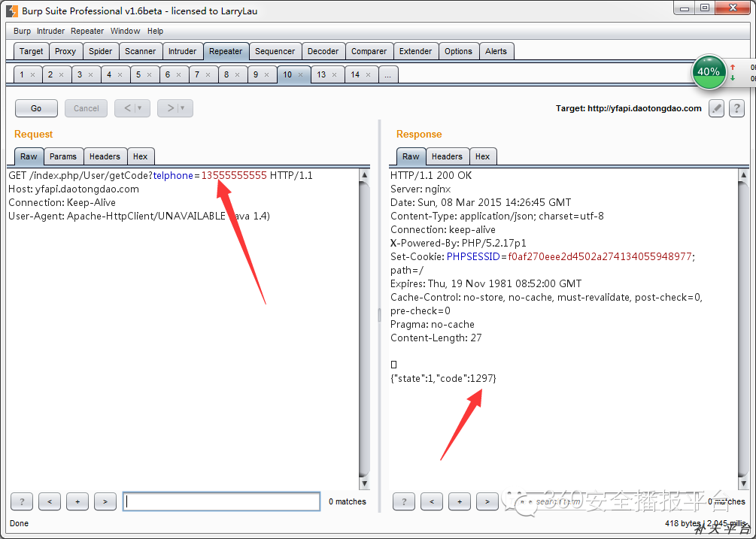The image size is (756, 539).
Task: Click the request search input field
Action: pyautogui.click(x=221, y=501)
